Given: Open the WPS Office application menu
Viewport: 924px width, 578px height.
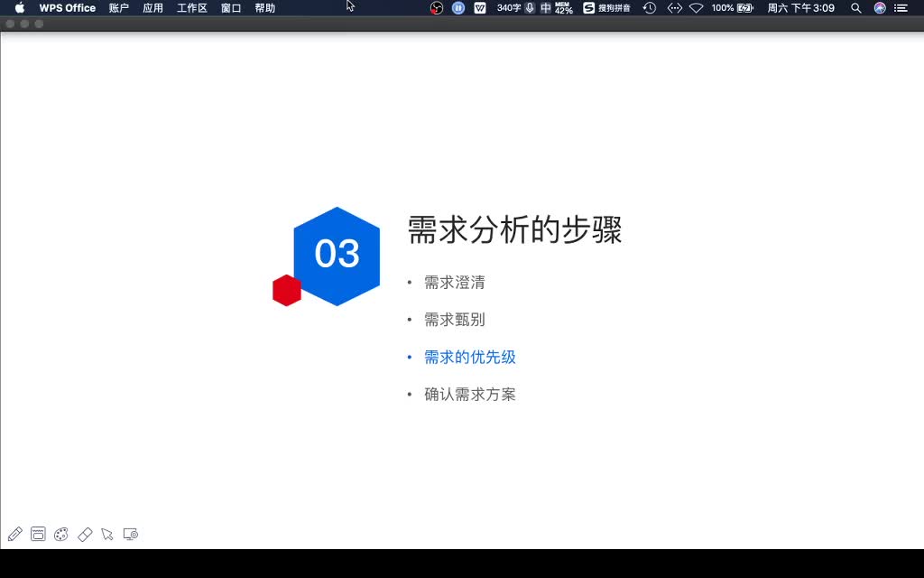Looking at the screenshot, I should coord(67,7).
